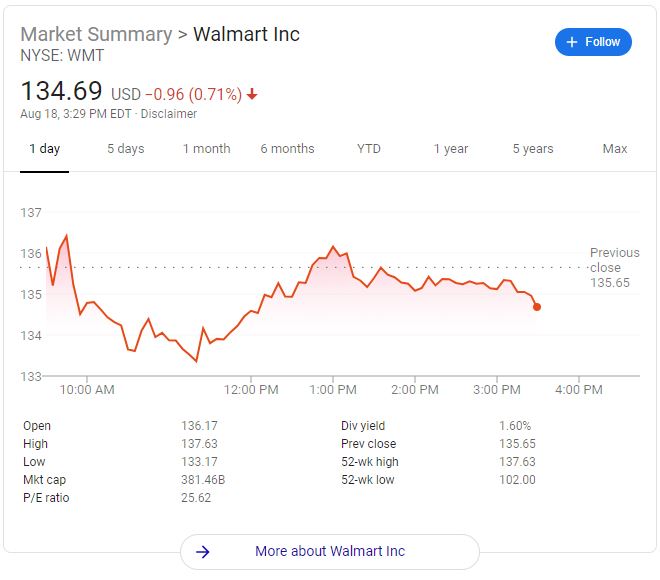Follow Walmart Inc stock

[x=593, y=42]
